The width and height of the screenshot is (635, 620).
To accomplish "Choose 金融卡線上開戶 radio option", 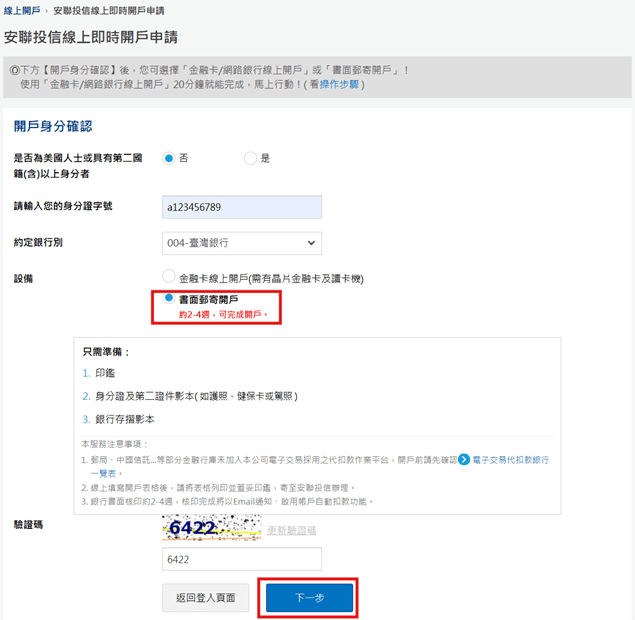I will point(169,277).
